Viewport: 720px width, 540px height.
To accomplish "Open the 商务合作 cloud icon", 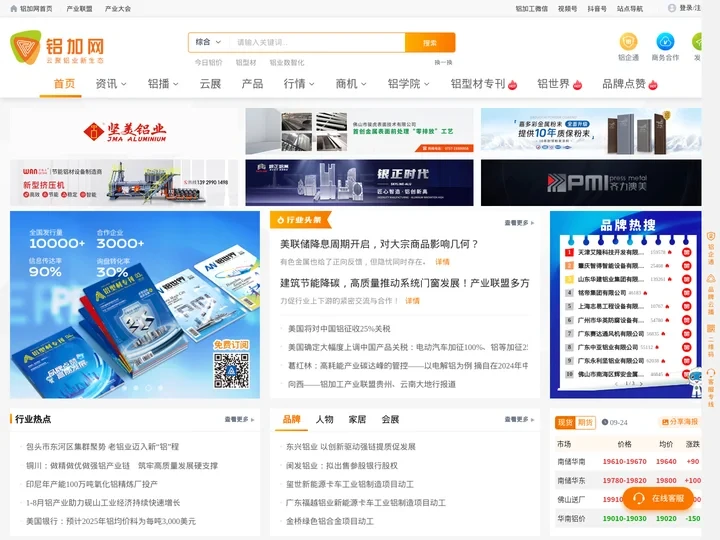I will click(665, 41).
